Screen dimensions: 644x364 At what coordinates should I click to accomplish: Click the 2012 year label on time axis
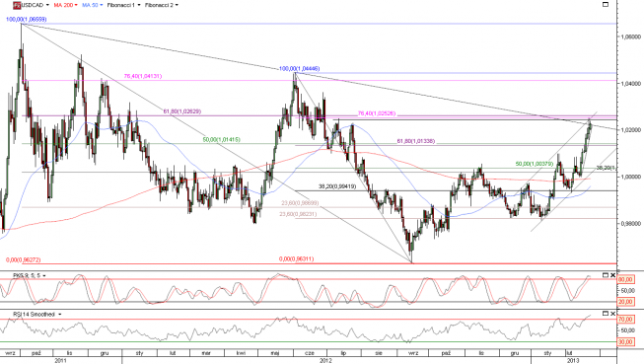coord(325,360)
